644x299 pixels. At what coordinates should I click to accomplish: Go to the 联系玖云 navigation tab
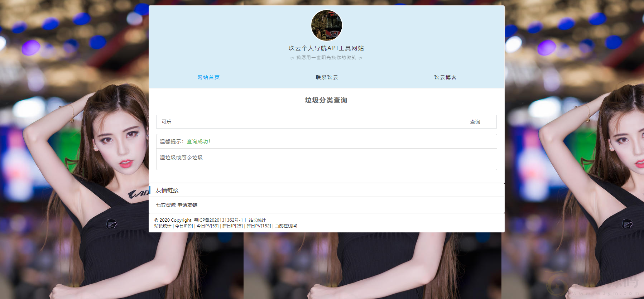click(327, 77)
